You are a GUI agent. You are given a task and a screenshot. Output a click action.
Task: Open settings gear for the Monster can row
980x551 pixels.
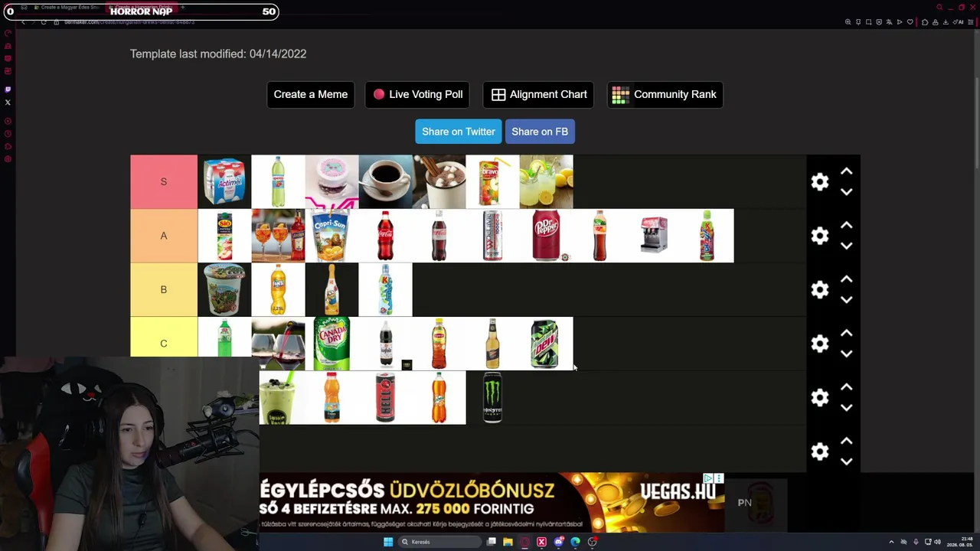click(x=820, y=397)
